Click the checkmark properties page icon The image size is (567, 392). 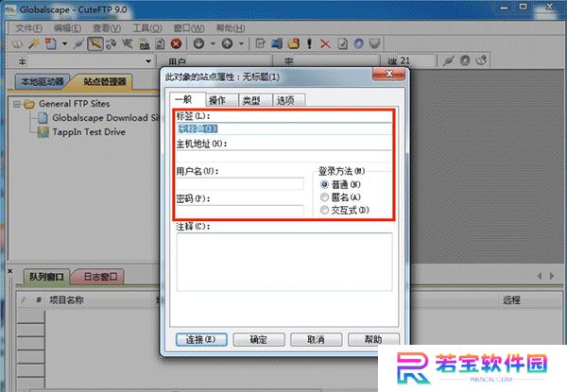pyautogui.click(x=342, y=44)
